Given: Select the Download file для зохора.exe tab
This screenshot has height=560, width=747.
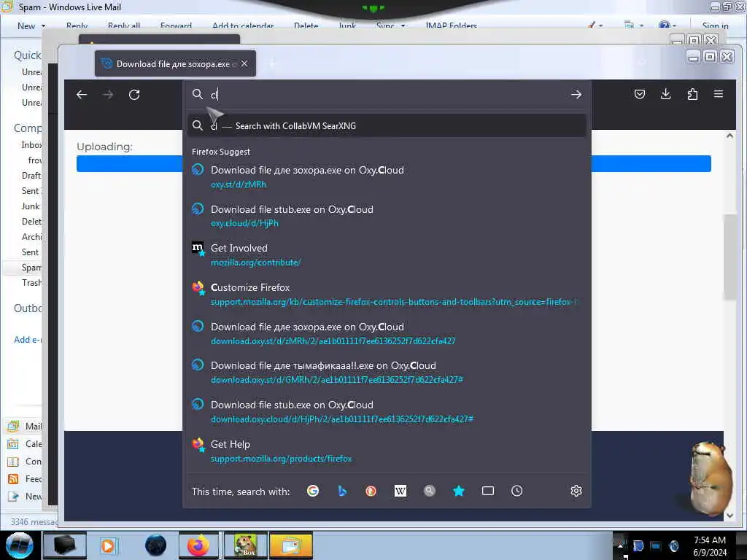Looking at the screenshot, I should click(175, 64).
